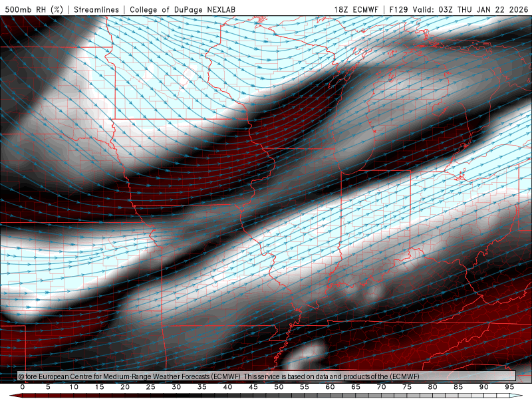The height and width of the screenshot is (399, 532).
Task: Click colorbar label "45"
Action: click(253, 387)
